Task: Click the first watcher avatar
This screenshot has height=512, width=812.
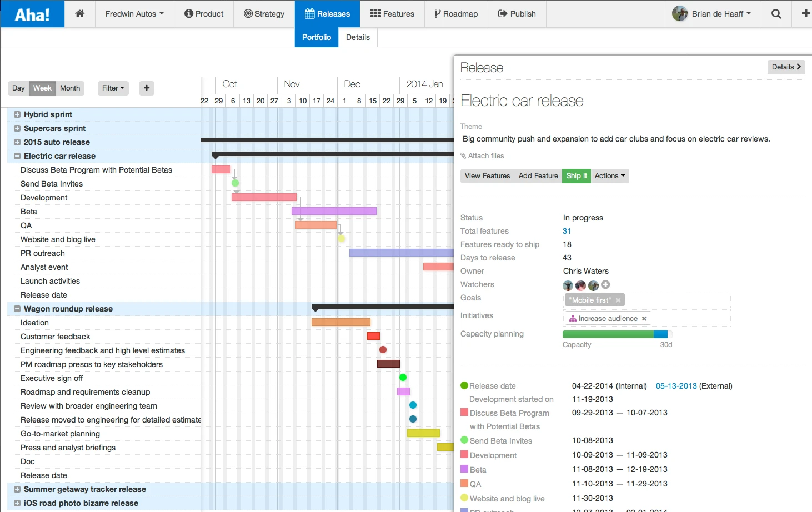Action: tap(568, 285)
